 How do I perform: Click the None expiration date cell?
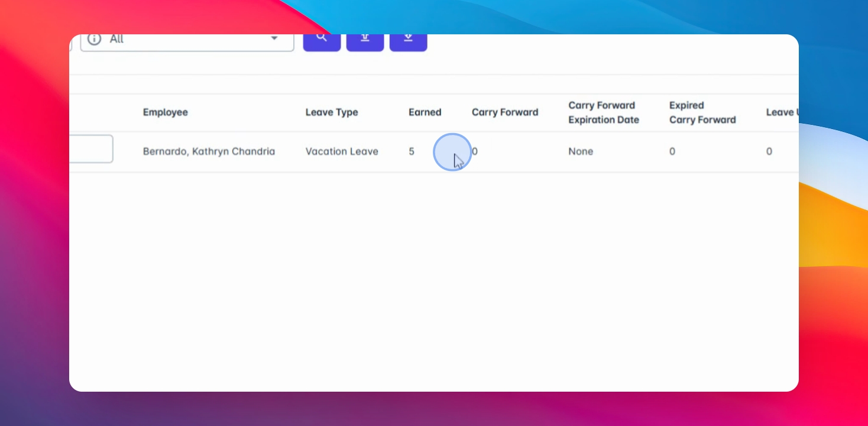581,151
